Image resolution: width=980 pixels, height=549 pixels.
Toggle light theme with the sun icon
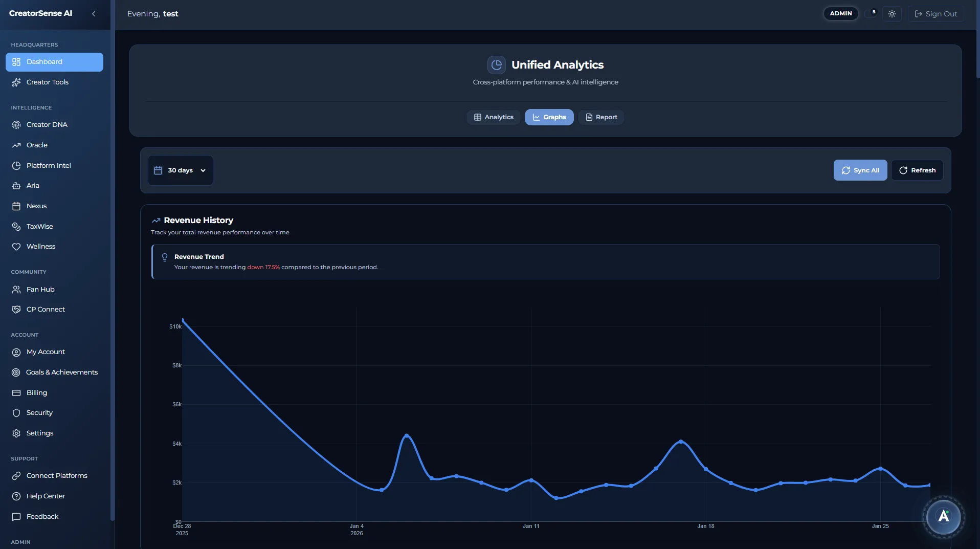(892, 13)
